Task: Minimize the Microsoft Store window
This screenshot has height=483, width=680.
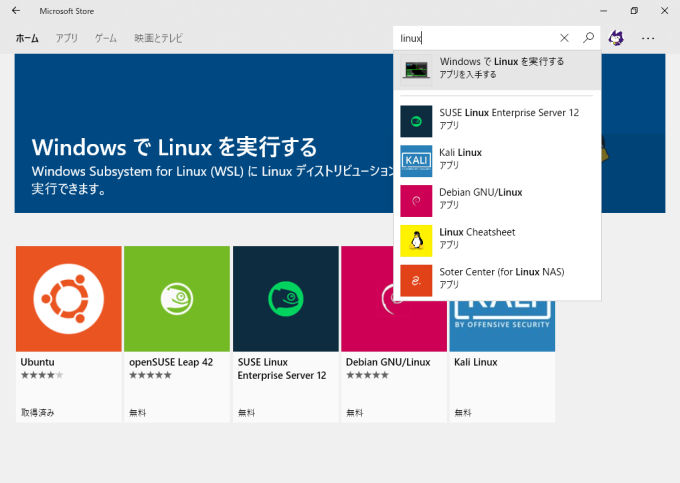Action: pos(603,11)
